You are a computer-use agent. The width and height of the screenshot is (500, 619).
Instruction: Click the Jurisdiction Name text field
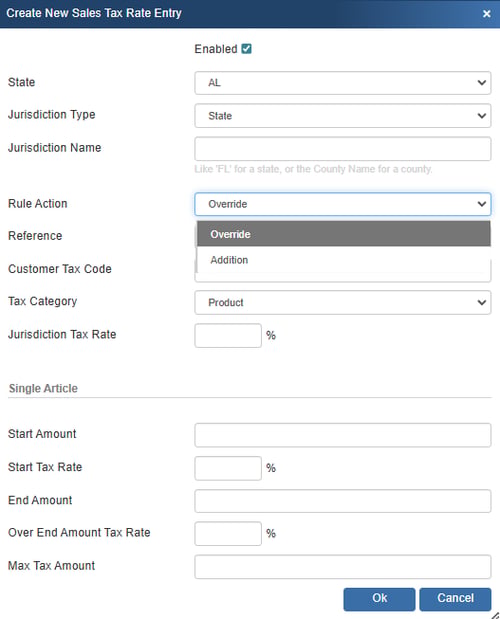click(343, 149)
